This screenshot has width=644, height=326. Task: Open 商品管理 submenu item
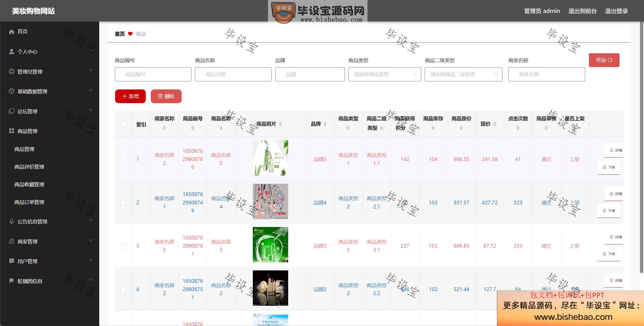click(24, 149)
